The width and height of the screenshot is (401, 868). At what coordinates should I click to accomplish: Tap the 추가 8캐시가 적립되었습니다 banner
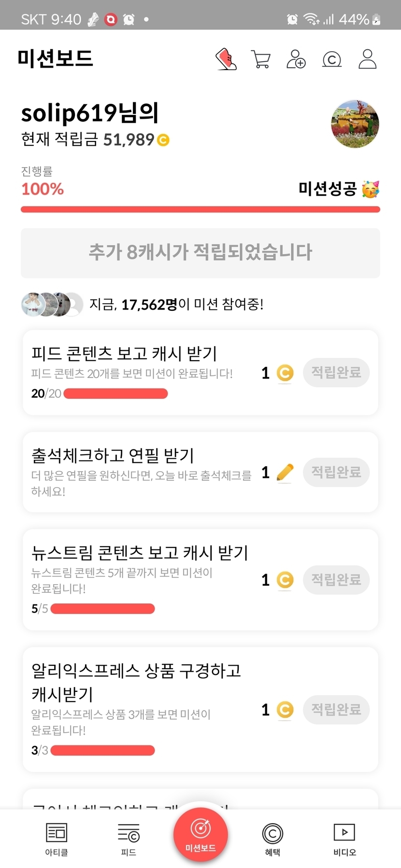coord(200,252)
